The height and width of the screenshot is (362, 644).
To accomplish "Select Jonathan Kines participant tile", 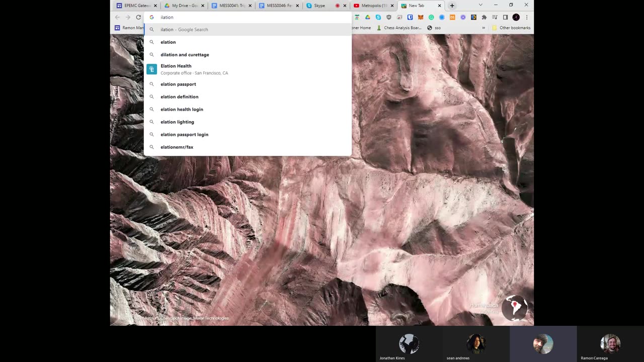I will click(x=409, y=344).
